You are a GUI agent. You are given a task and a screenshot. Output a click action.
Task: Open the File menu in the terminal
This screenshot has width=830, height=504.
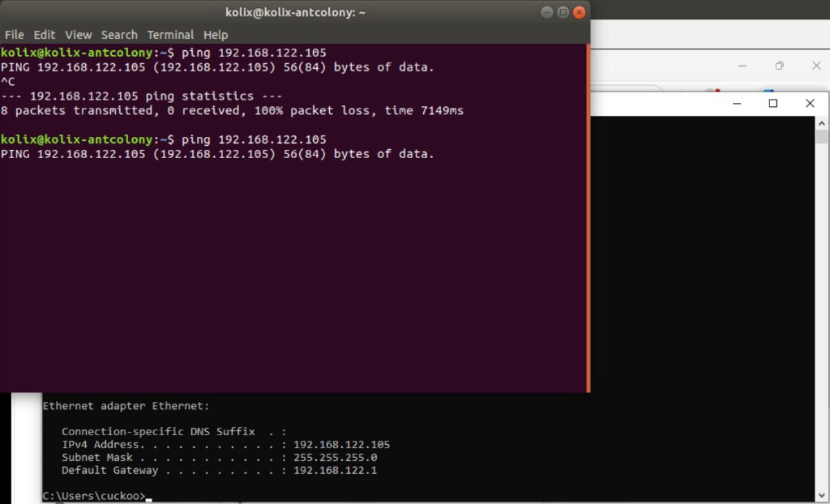click(x=15, y=35)
